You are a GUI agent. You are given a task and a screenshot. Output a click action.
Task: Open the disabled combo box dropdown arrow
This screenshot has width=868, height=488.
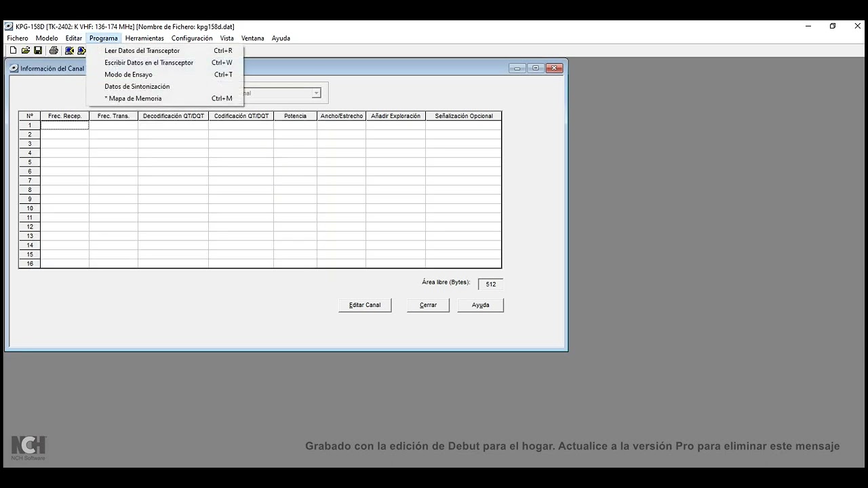point(316,93)
